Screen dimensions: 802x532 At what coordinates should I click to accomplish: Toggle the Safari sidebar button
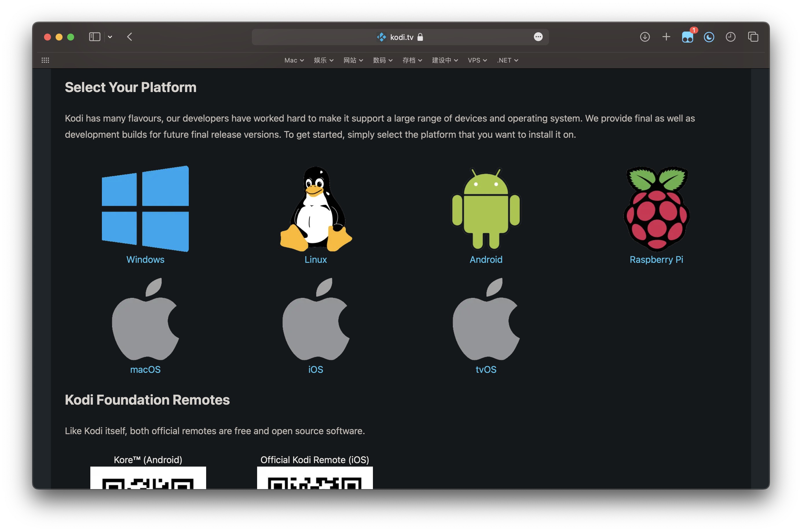95,37
